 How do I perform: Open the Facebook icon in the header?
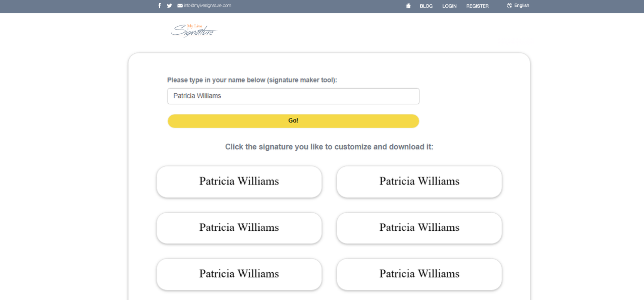[x=159, y=5]
